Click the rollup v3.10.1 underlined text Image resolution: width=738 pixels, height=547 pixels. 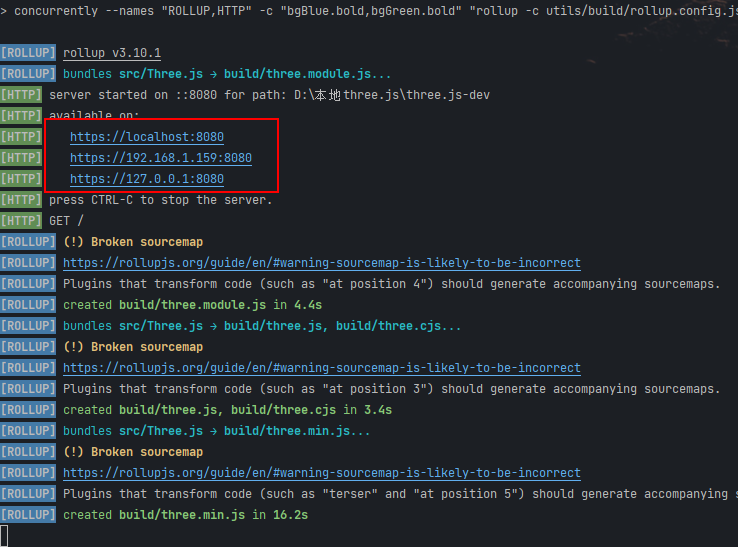point(112,53)
